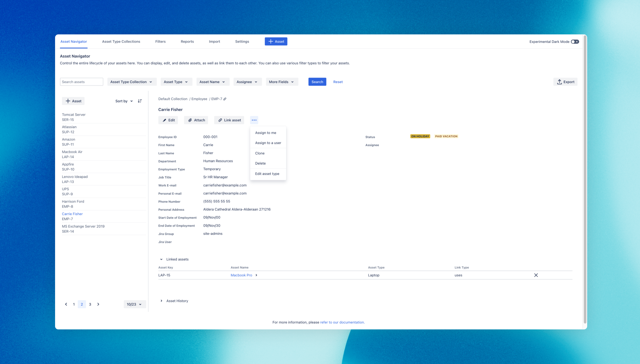Collapse the Linked assets section

tap(162, 259)
